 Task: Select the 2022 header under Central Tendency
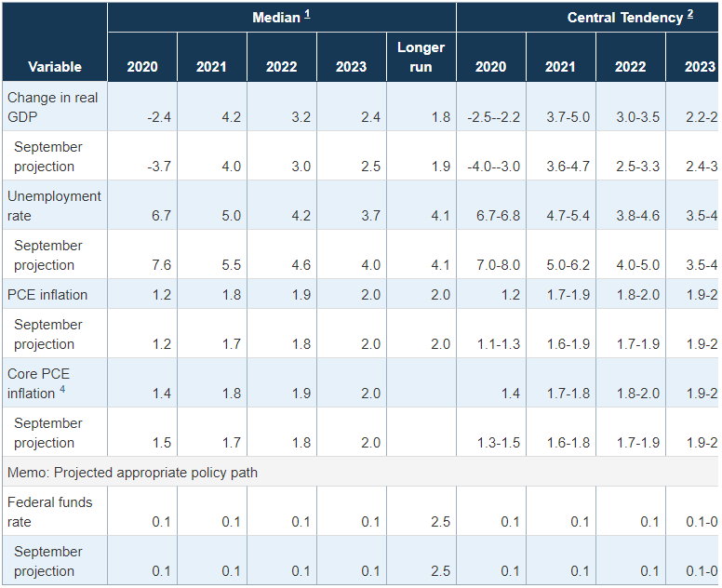pyautogui.click(x=631, y=67)
